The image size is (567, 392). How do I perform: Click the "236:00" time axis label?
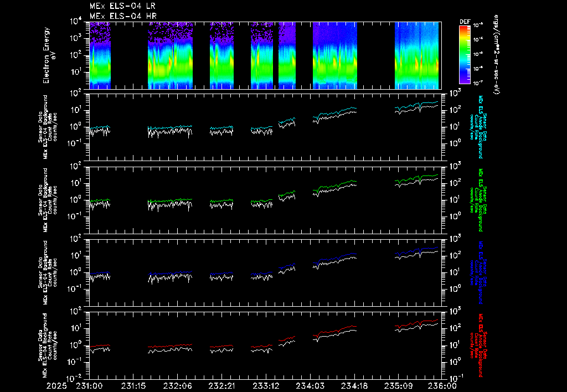pyautogui.click(x=442, y=386)
